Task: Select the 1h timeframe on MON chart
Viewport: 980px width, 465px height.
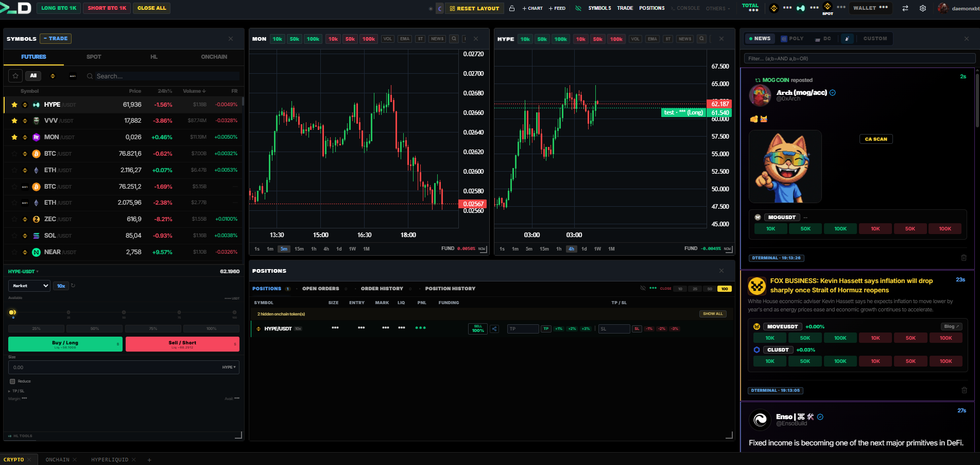Action: pyautogui.click(x=314, y=249)
